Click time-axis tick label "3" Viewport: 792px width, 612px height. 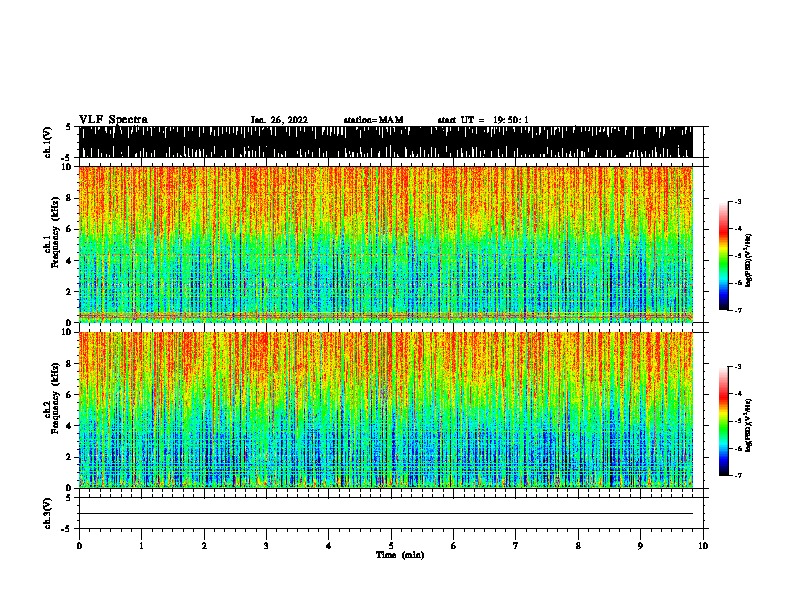click(x=266, y=546)
